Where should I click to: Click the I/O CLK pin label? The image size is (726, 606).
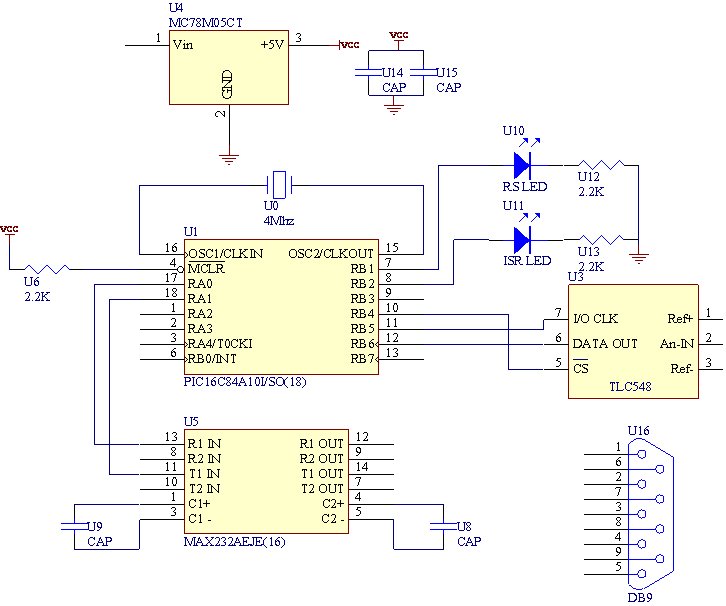(x=595, y=319)
